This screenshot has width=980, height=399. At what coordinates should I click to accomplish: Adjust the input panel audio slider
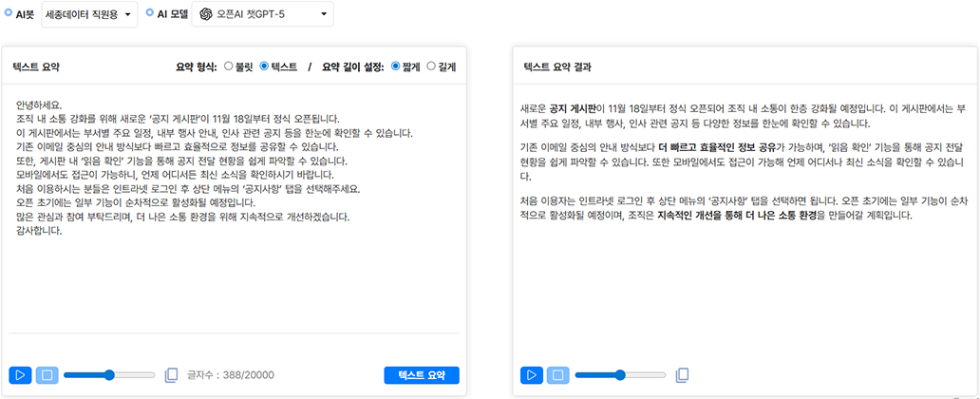(108, 374)
